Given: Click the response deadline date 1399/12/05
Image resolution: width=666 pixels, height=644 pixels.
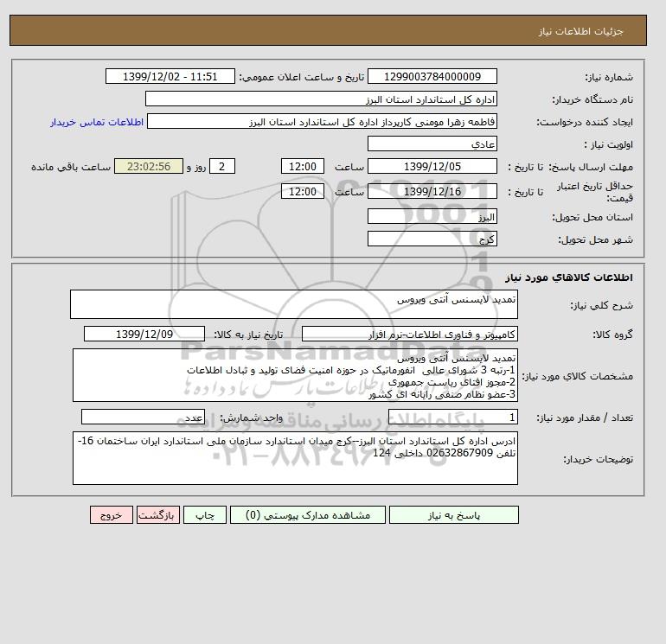Looking at the screenshot, I should pyautogui.click(x=432, y=167).
